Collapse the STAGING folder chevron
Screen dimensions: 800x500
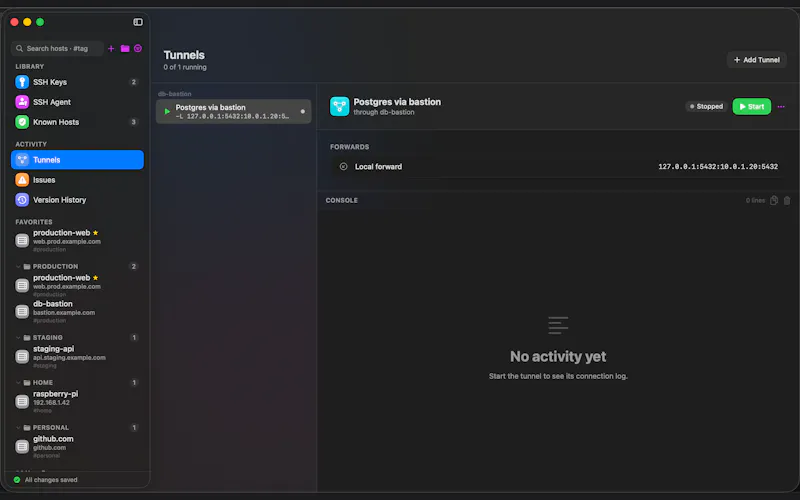pyautogui.click(x=18, y=338)
